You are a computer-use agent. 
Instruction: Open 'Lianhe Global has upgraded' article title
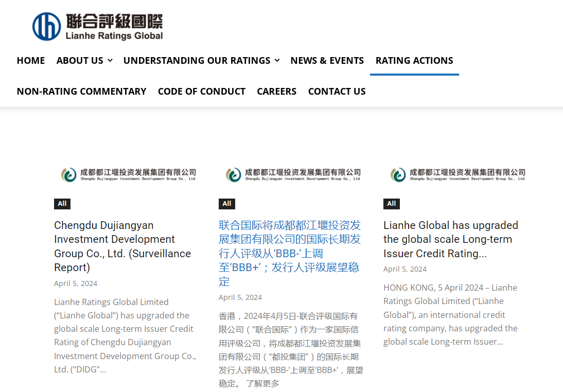coord(450,239)
